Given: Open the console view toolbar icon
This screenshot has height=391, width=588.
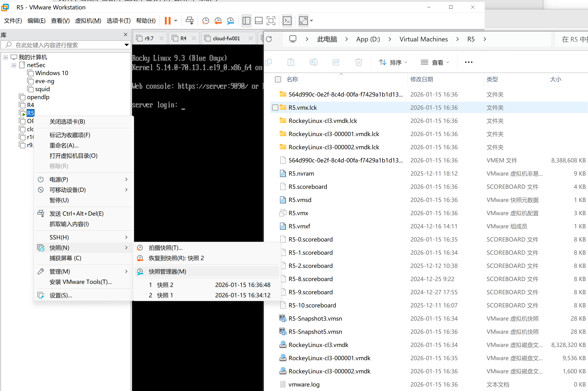Looking at the screenshot, I should pos(287,21).
